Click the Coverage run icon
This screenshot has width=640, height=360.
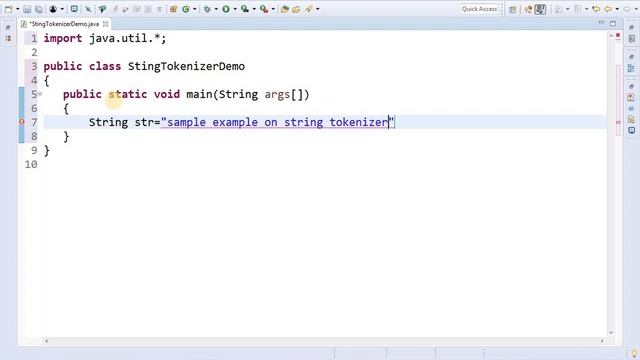(x=245, y=9)
